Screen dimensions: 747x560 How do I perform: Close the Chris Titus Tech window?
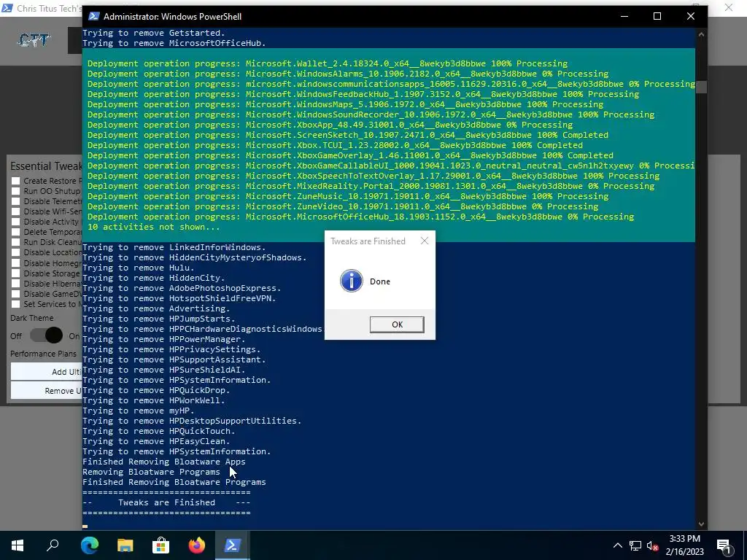tap(729, 7)
